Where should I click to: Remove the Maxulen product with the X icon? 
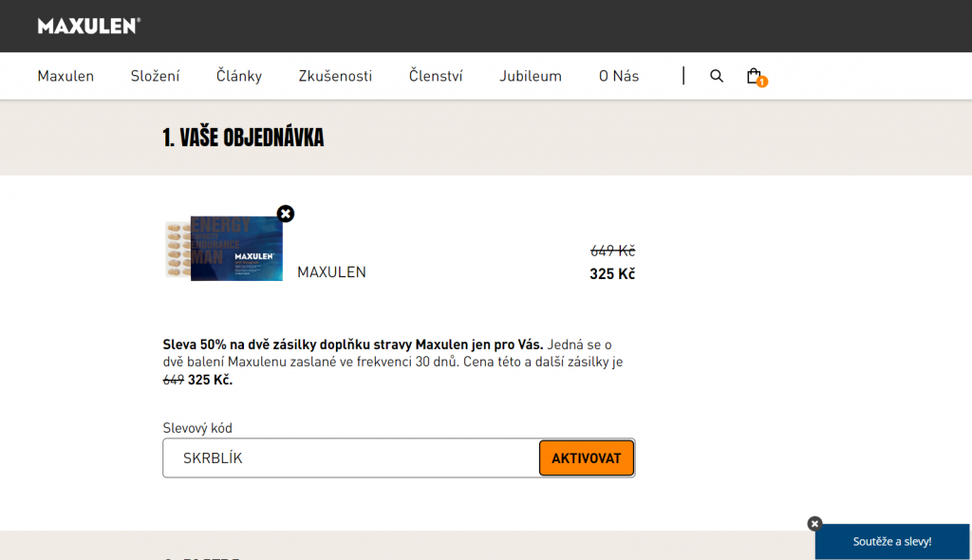[x=286, y=214]
